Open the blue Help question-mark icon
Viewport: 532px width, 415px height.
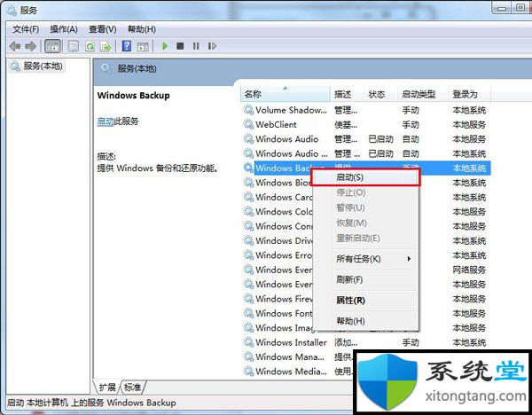(127, 46)
